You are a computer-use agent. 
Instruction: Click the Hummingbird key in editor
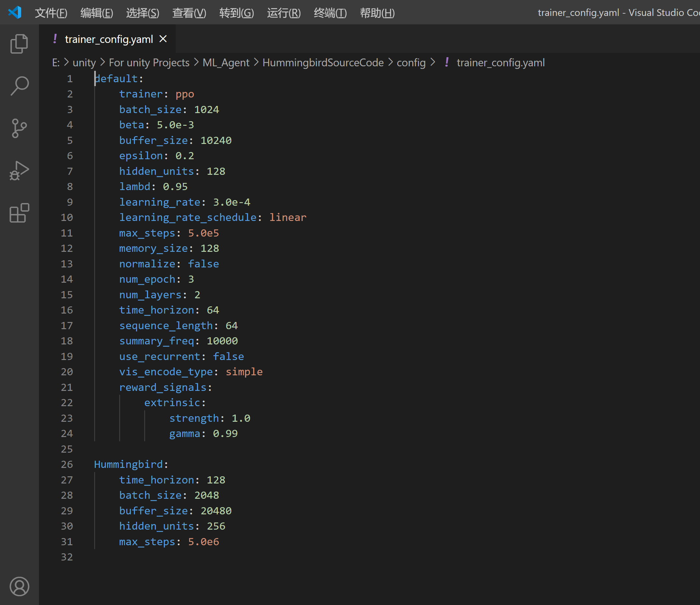128,464
